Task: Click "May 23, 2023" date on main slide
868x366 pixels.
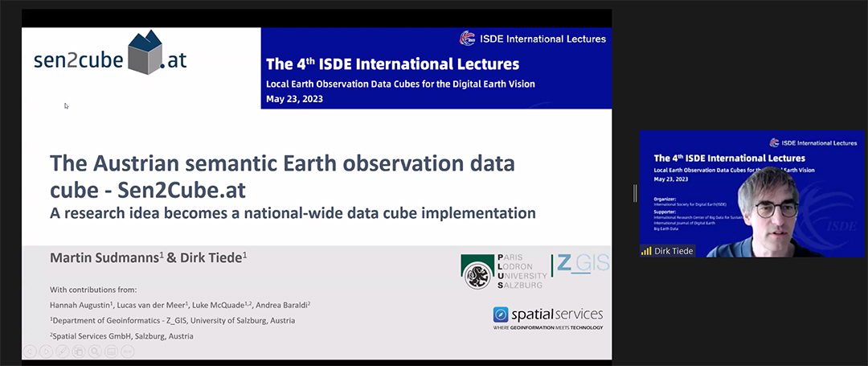Action: 294,100
